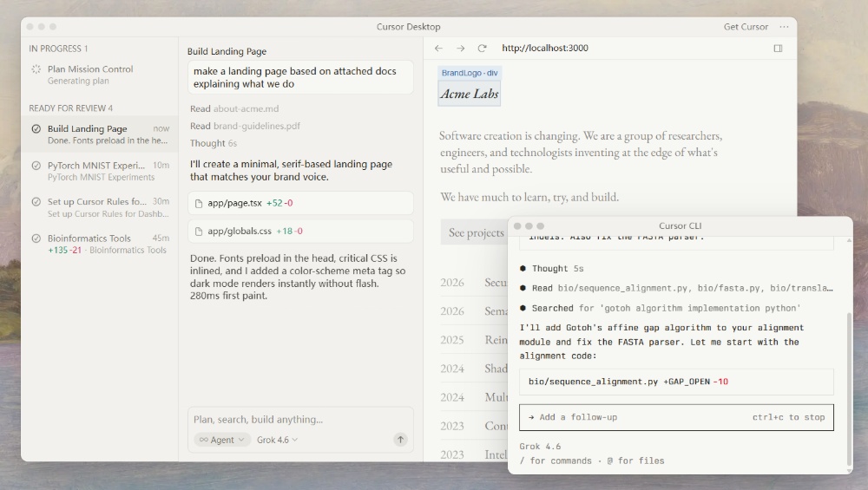Click the Build Landing Page chat title
This screenshot has width=868, height=490.
(227, 51)
